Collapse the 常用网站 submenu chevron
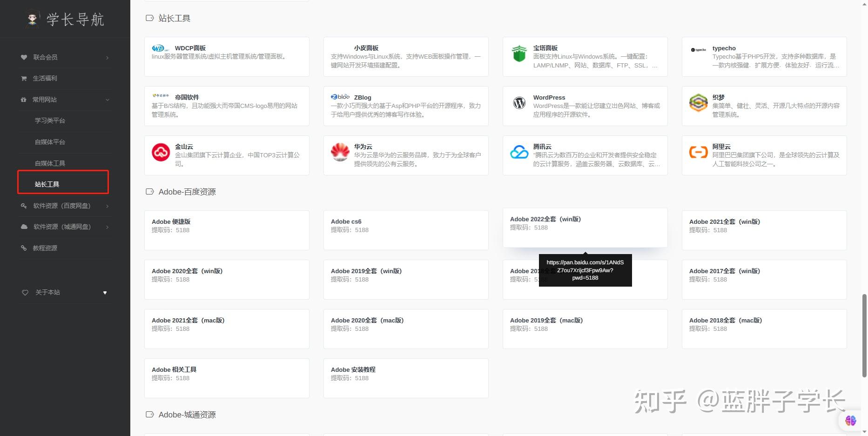 point(108,100)
